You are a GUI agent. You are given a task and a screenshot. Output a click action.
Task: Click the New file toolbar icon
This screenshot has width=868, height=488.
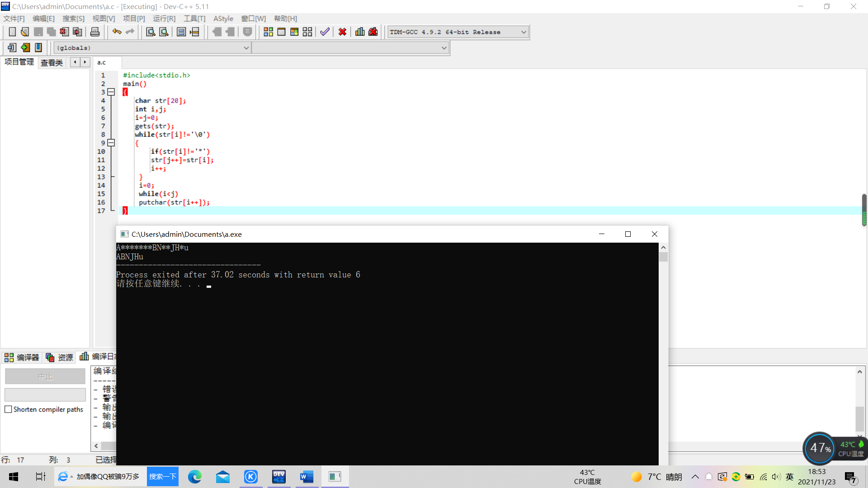point(12,32)
